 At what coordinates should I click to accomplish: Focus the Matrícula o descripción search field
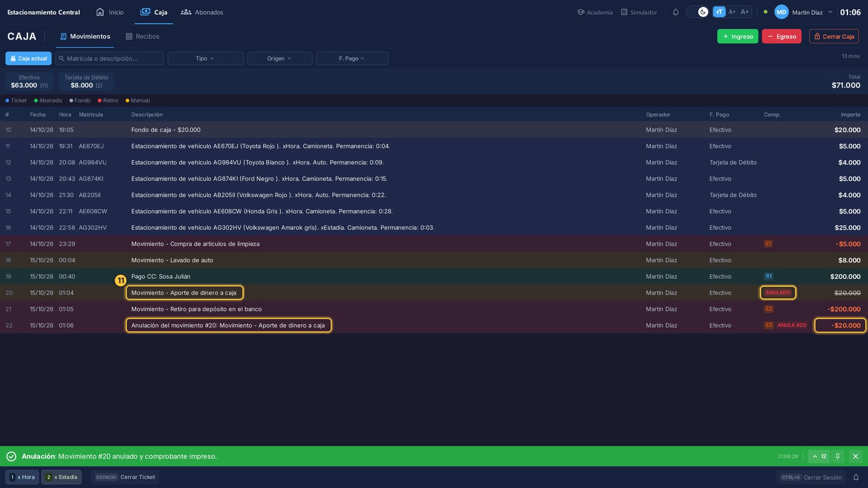pos(110,59)
